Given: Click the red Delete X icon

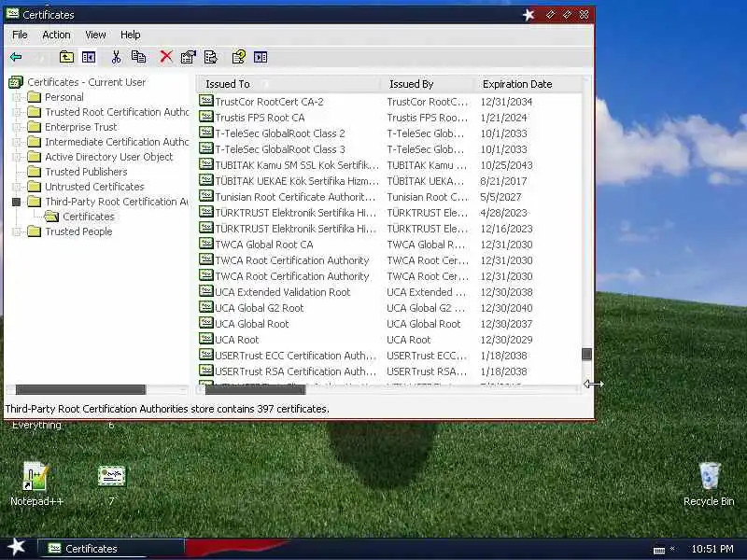Looking at the screenshot, I should (x=166, y=57).
